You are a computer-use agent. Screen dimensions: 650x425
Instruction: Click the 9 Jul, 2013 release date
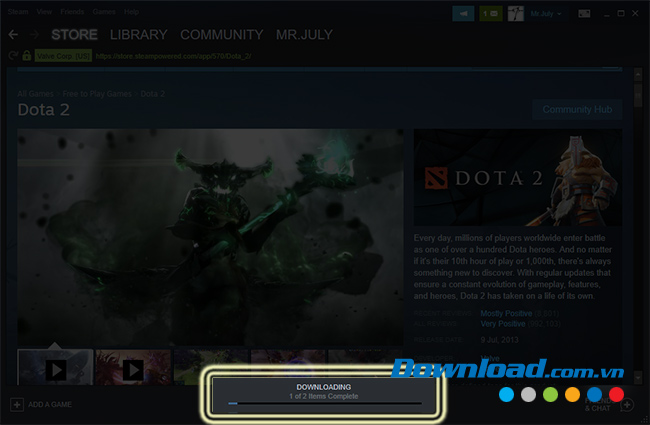[500, 340]
